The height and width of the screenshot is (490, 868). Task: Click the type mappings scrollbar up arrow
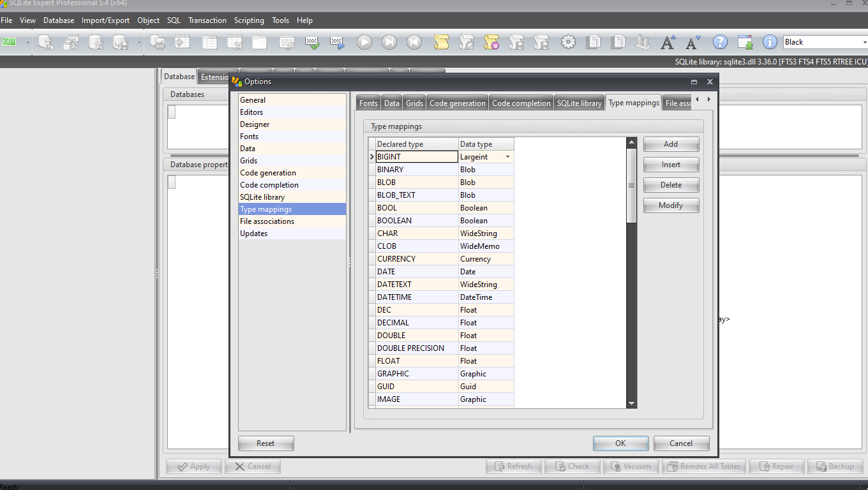point(632,143)
